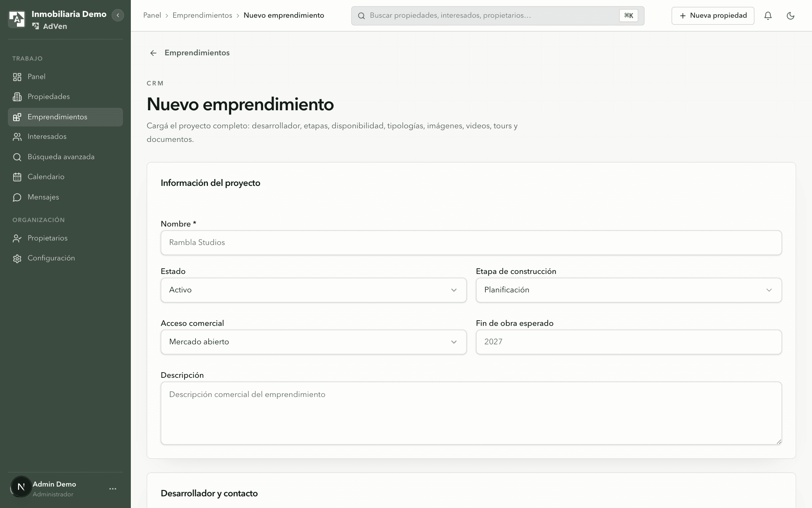The image size is (812, 508).
Task: Click the Mensajes chat bubble icon
Action: click(17, 197)
